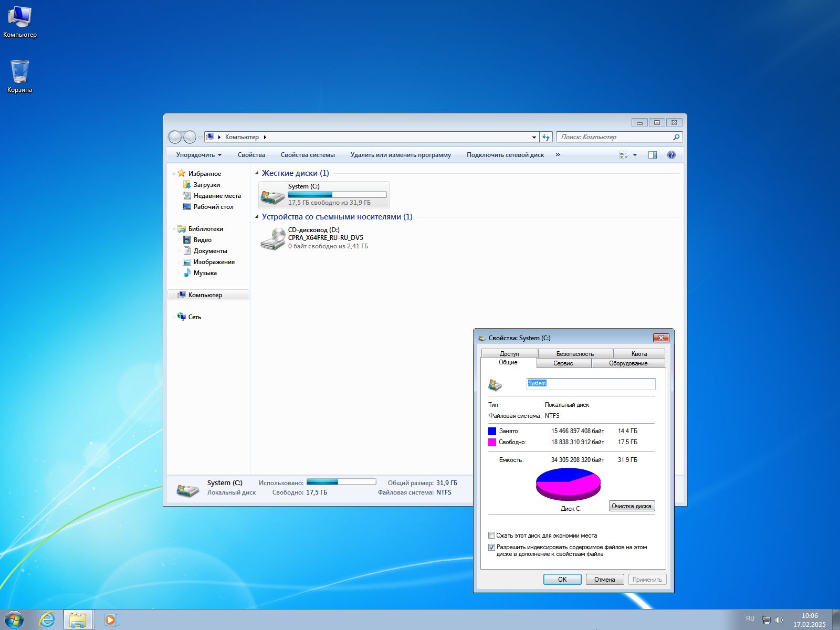Open Windows Media Player from taskbar

110,619
